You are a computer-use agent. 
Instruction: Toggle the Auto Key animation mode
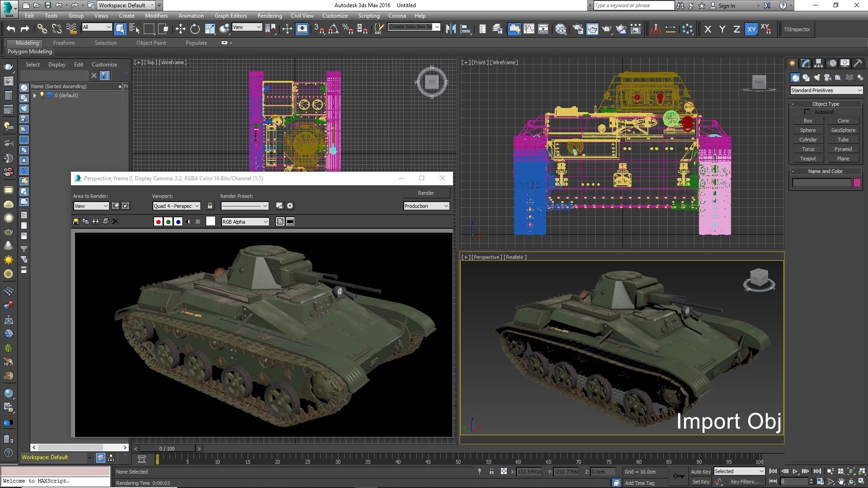[700, 471]
